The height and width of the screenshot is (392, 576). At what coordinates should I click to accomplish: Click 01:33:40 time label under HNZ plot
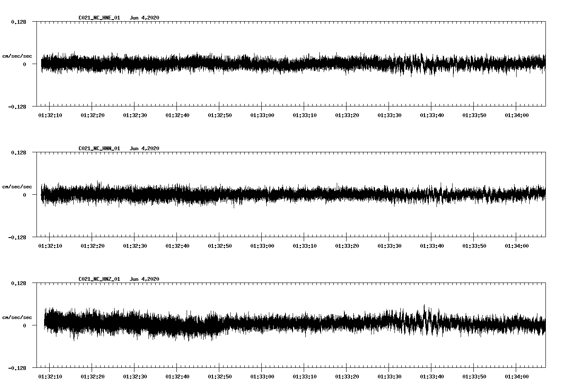[x=432, y=377]
